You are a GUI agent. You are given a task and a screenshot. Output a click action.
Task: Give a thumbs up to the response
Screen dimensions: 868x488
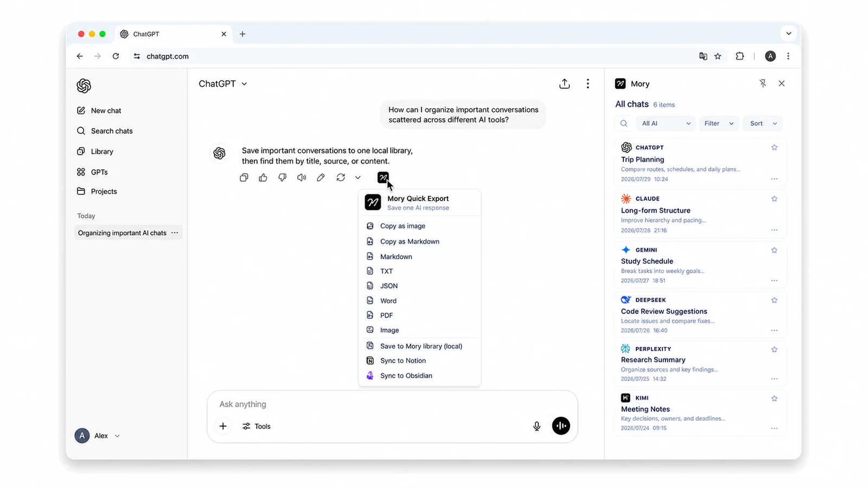[x=263, y=177]
